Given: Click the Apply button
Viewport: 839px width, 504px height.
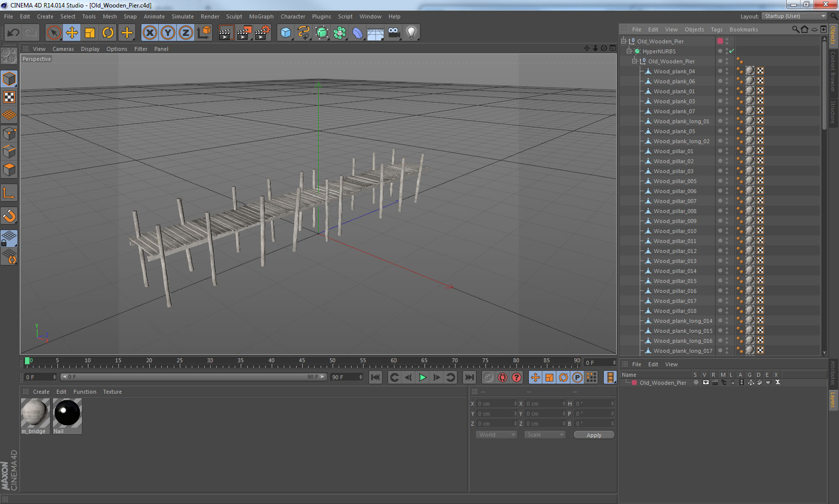Looking at the screenshot, I should pyautogui.click(x=594, y=435).
